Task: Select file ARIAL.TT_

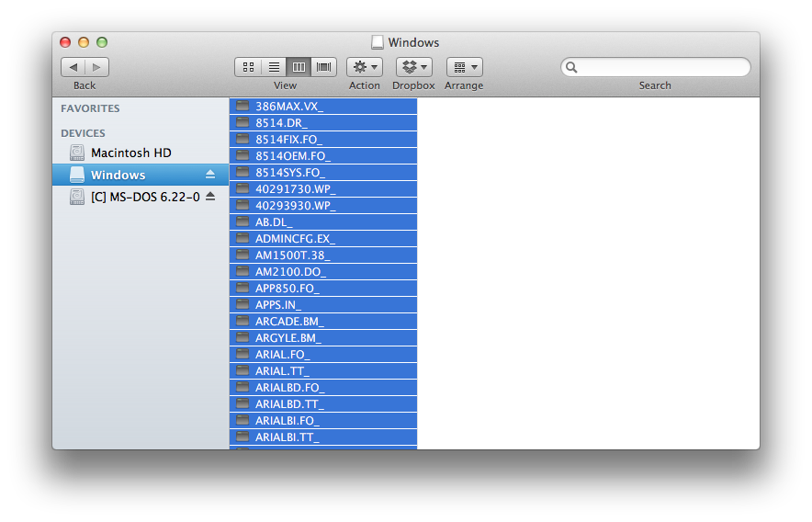Action: (x=323, y=371)
